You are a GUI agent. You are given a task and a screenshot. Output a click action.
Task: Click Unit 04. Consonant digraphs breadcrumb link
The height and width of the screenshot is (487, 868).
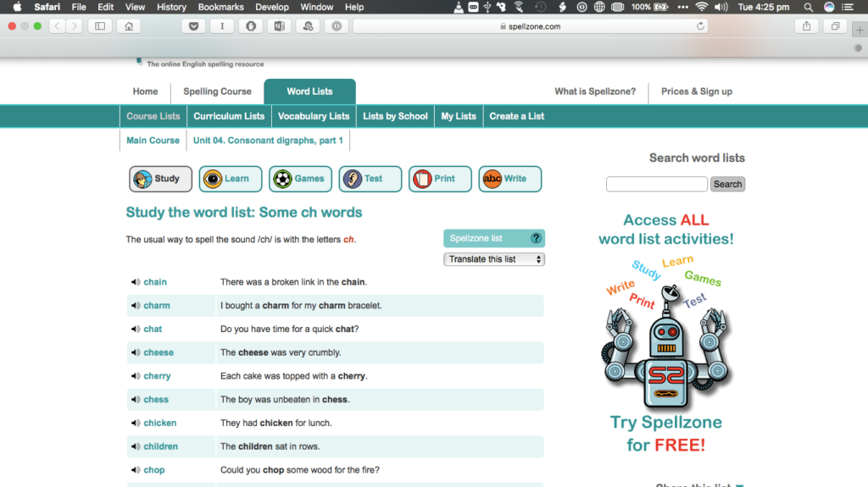[268, 141]
